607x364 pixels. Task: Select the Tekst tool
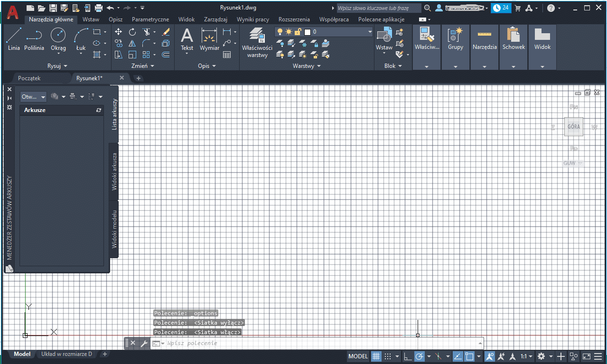(x=187, y=39)
